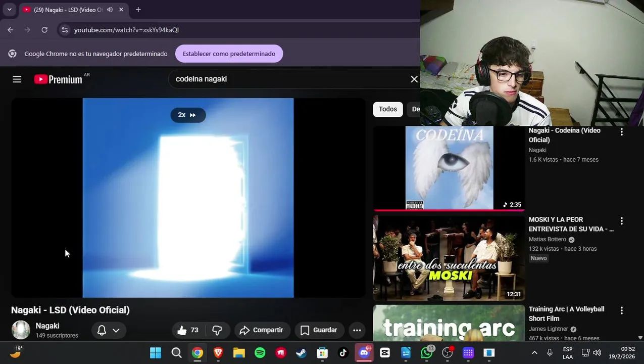This screenshot has height=364, width=644.
Task: Open Google Chrome from the taskbar
Action: click(197, 353)
